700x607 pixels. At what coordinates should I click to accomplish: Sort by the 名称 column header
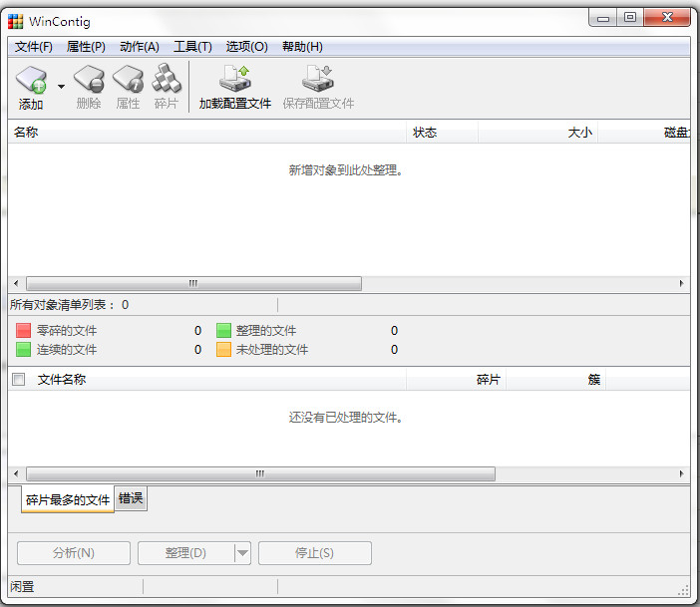click(x=207, y=133)
